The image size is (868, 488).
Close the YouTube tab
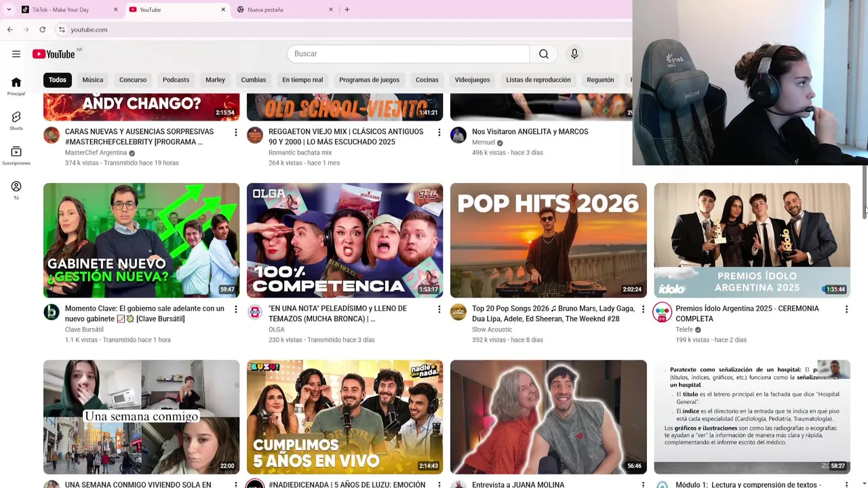223,9
